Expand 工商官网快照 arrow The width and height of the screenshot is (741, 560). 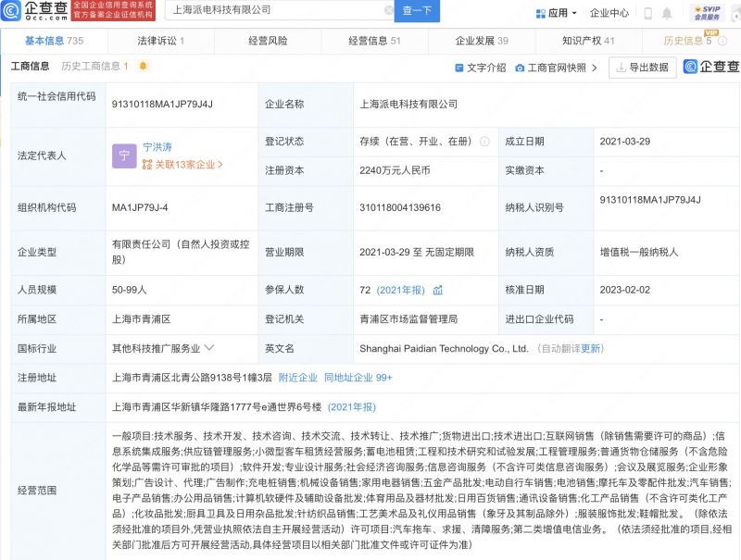coord(595,68)
